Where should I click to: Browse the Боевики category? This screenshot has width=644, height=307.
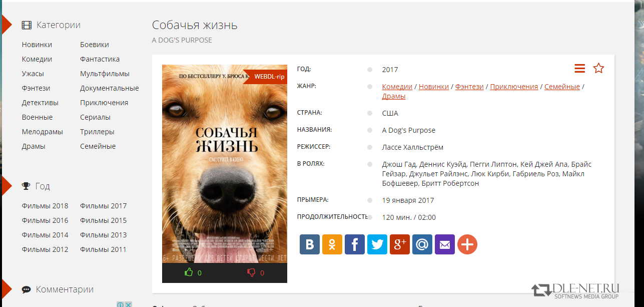click(x=95, y=45)
